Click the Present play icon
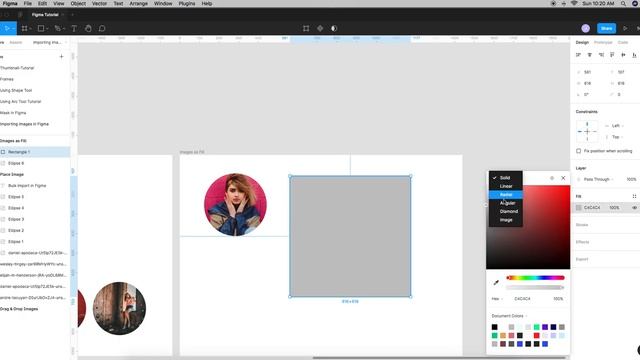The image size is (640, 360). 625,28
